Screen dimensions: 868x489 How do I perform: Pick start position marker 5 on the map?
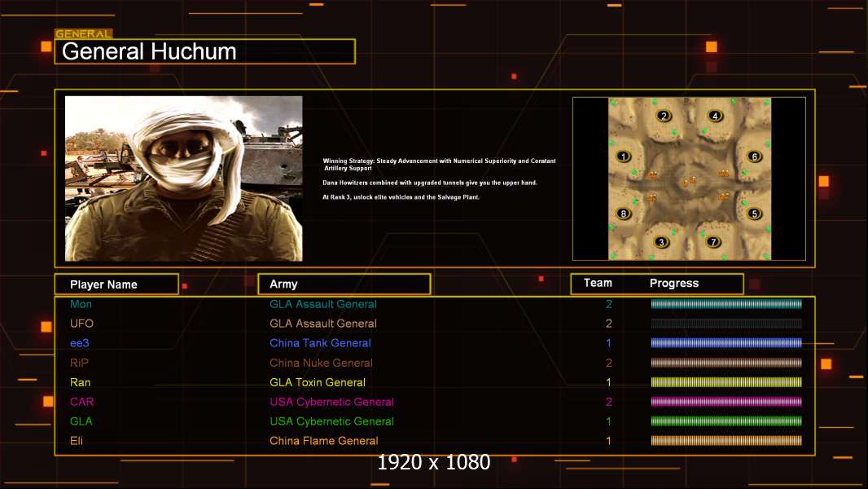754,214
